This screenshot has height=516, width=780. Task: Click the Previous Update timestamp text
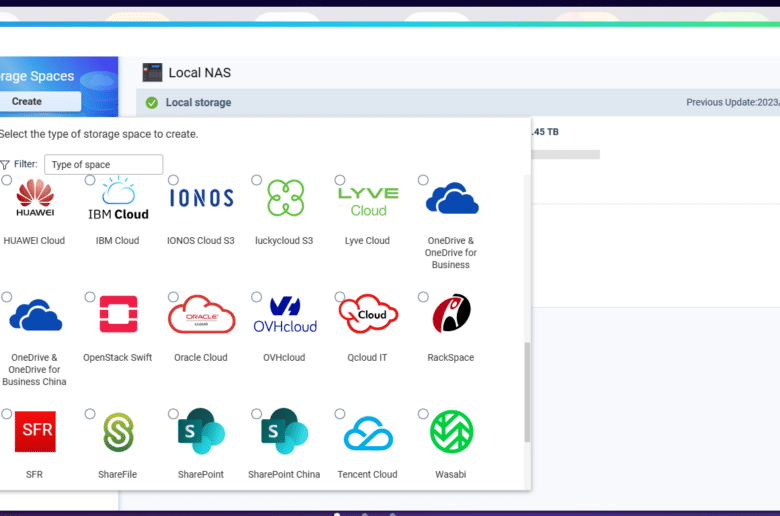tap(733, 103)
